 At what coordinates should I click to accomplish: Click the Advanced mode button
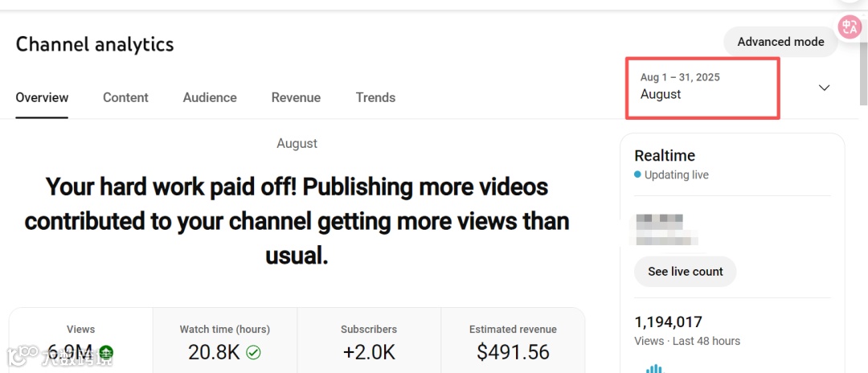[x=780, y=42]
